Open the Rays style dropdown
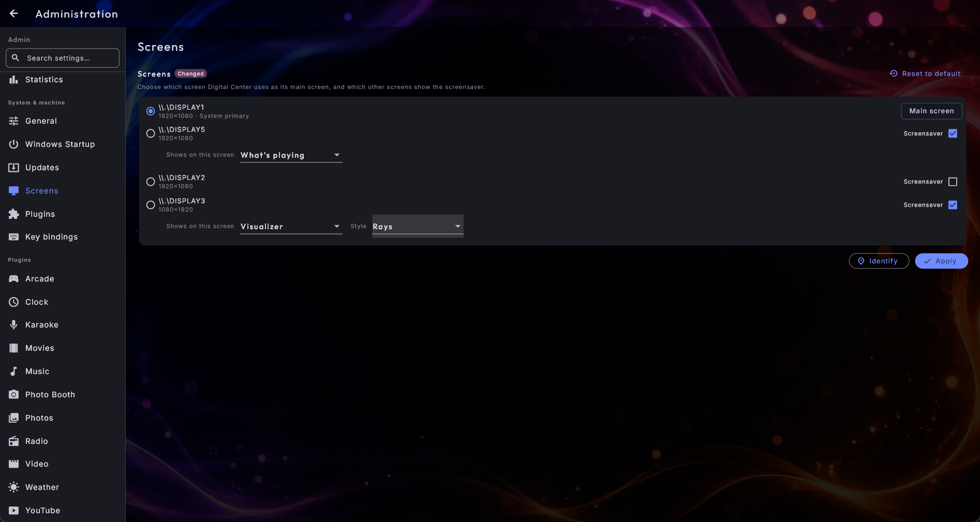 (x=418, y=226)
